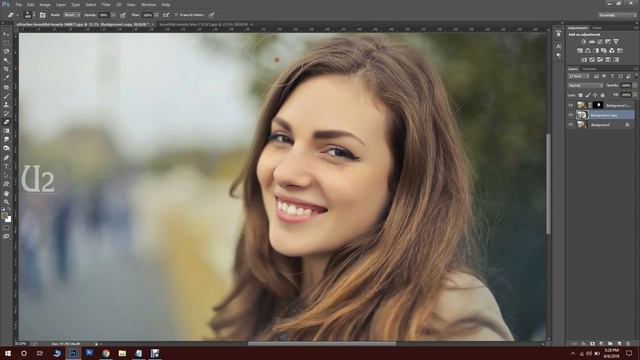This screenshot has width=640, height=360.
Task: Select the Zoom tool
Action: click(6, 202)
